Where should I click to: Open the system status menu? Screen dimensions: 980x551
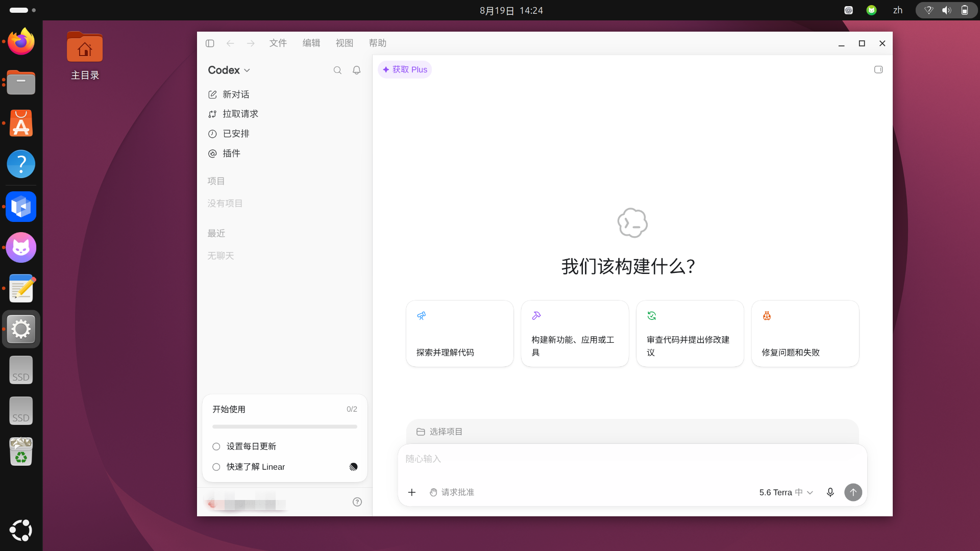point(946,10)
